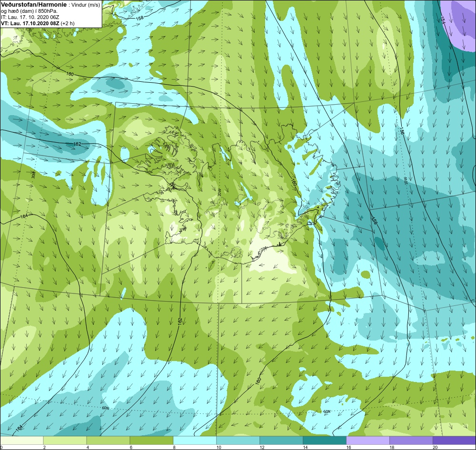Click the 0–2 m/s palest legend swatch
Viewport: 476px width, 450px height.
(21, 440)
